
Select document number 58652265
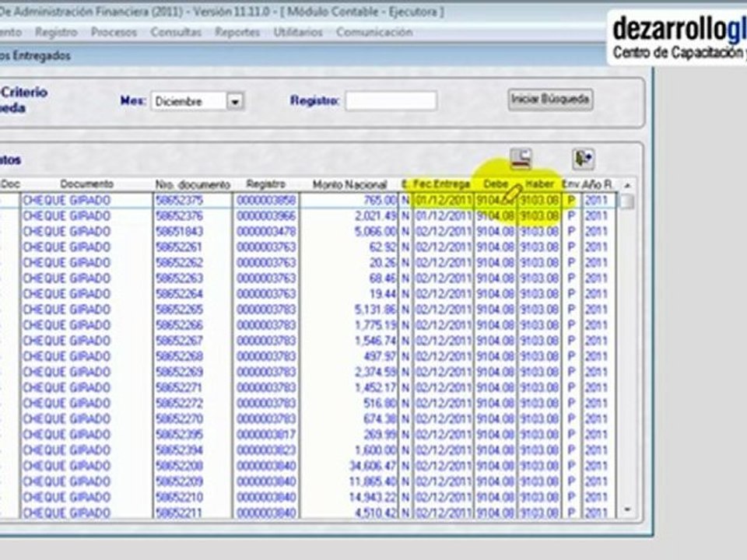pyautogui.click(x=179, y=310)
